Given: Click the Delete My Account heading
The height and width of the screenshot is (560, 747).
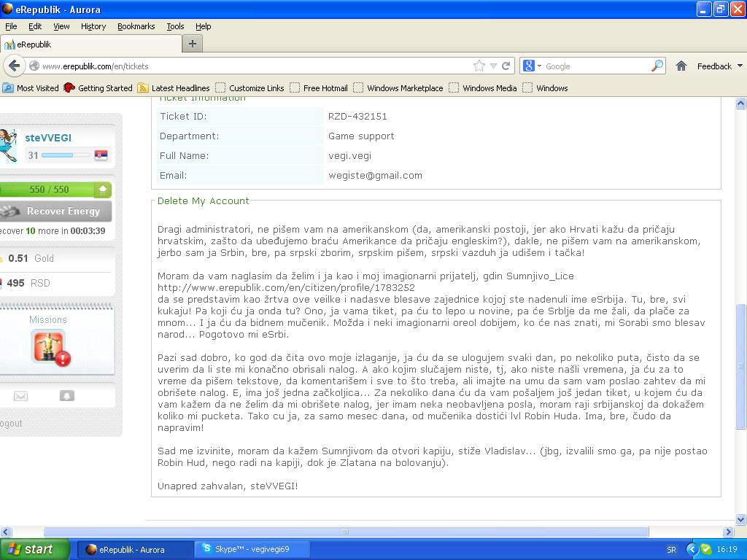Looking at the screenshot, I should [x=203, y=201].
